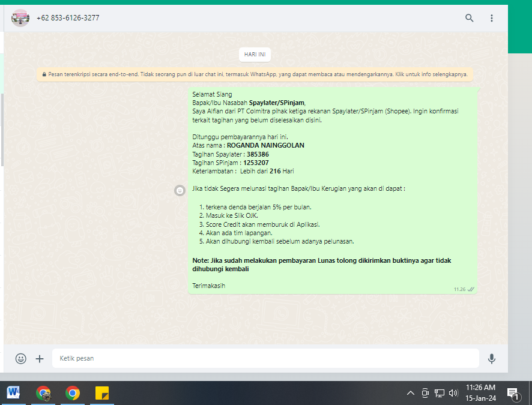Open the notification center

click(x=513, y=393)
